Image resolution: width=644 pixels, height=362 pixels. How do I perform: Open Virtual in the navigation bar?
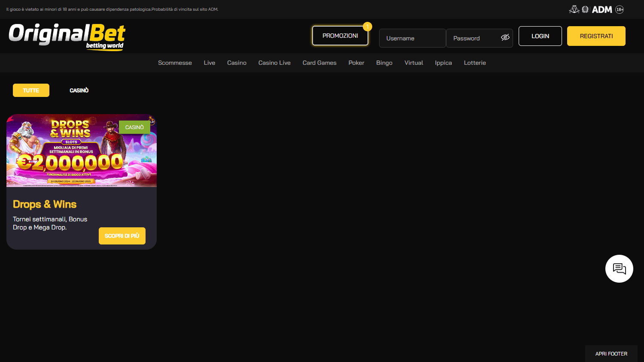click(x=414, y=63)
